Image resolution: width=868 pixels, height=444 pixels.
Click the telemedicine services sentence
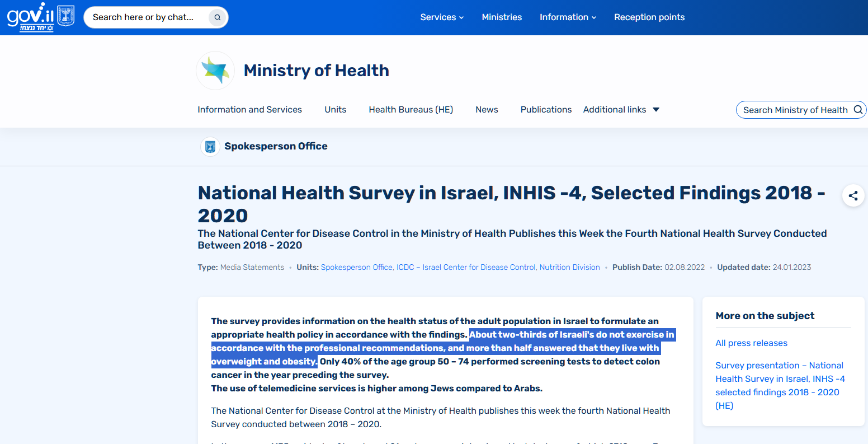click(x=377, y=389)
